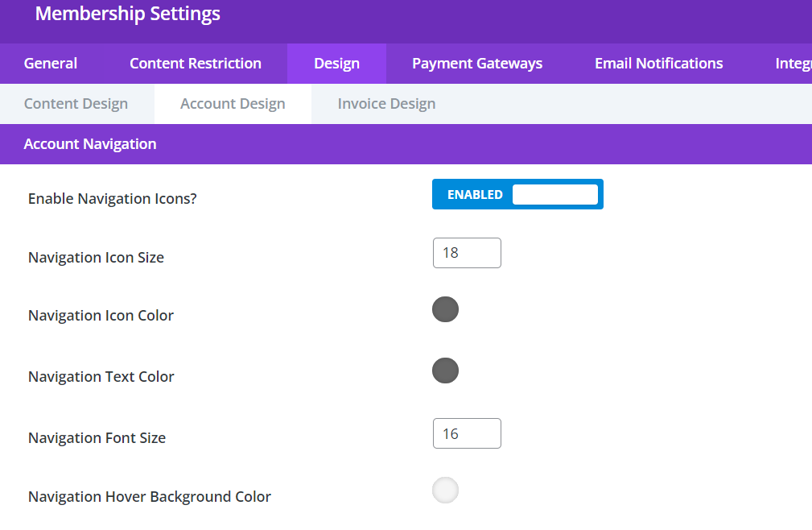The image size is (812, 530).
Task: Click the Navigation Icon Size label
Action: (96, 257)
